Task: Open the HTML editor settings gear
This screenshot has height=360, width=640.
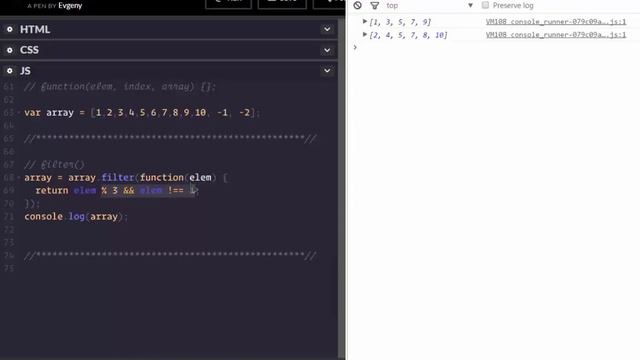Action: coord(10,29)
